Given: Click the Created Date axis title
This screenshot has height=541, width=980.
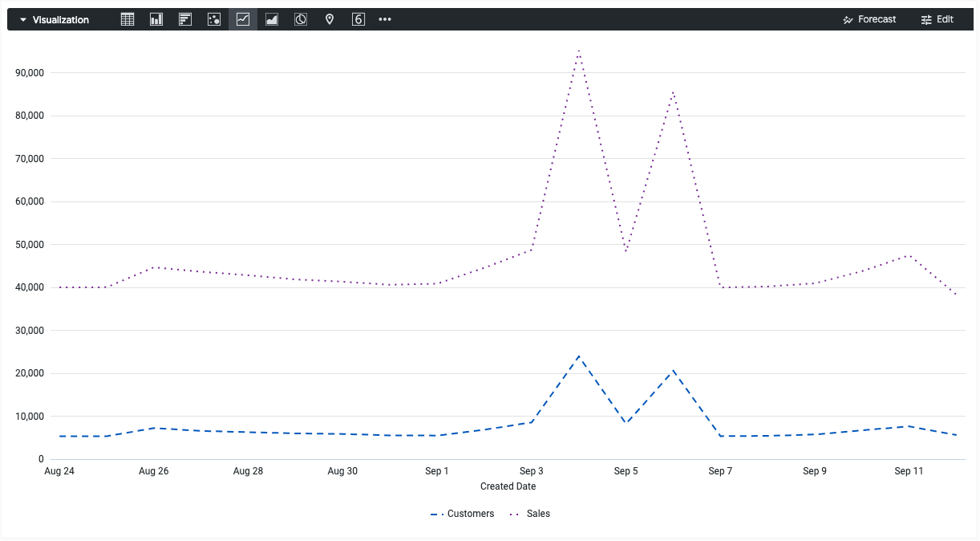Looking at the screenshot, I should coord(508,486).
